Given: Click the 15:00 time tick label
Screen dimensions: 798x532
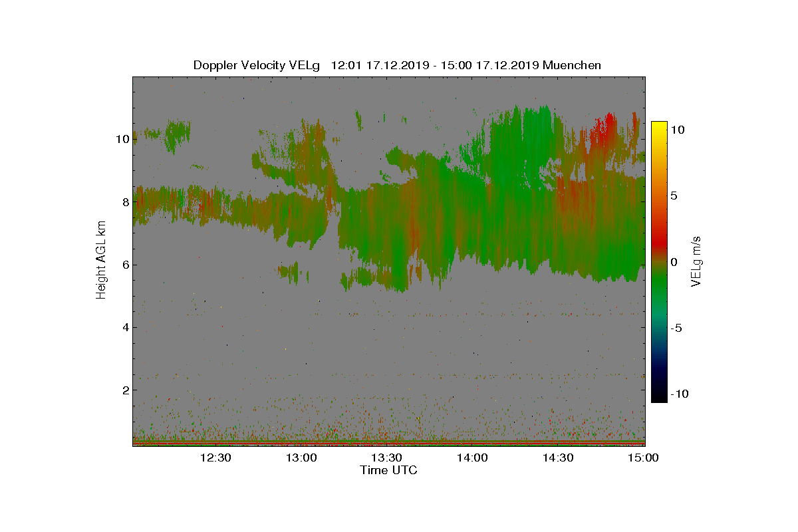Looking at the screenshot, I should tap(643, 458).
